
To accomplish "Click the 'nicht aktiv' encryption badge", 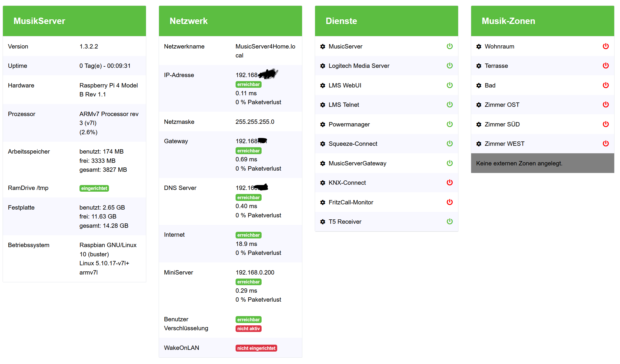I will [x=248, y=328].
